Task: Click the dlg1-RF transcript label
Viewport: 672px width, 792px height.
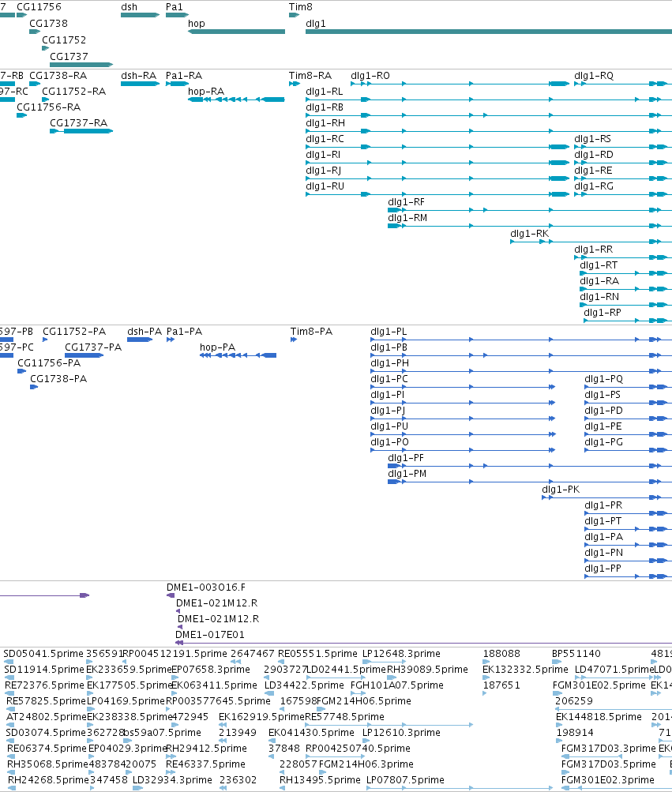Action: 406,201
